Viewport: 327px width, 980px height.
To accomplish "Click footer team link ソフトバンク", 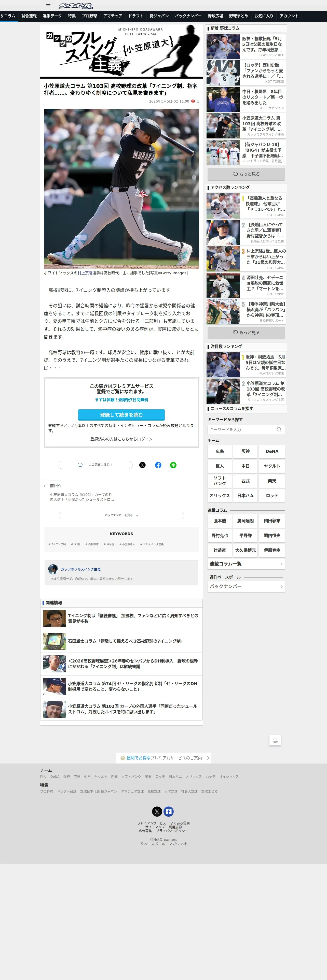I will [131, 776].
